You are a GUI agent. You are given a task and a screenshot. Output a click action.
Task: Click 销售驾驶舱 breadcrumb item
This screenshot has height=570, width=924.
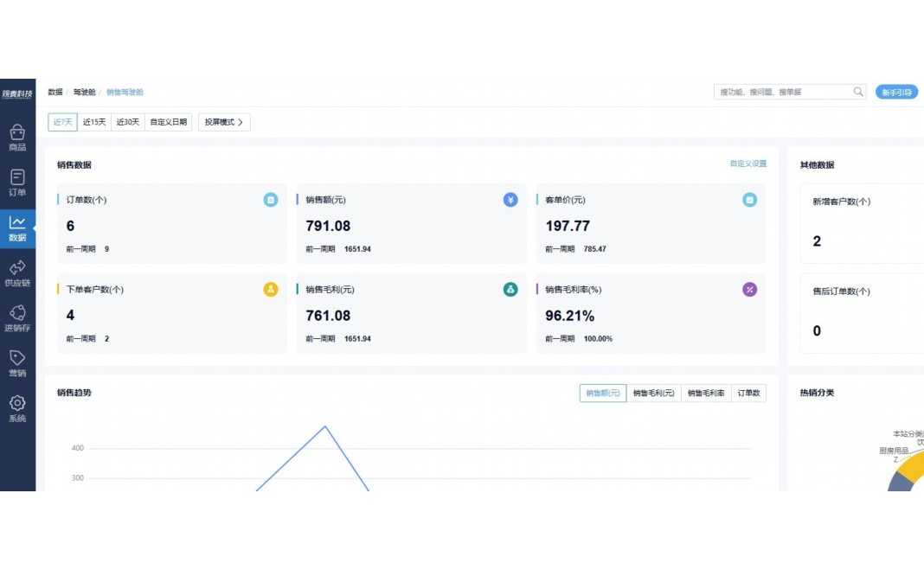(125, 92)
